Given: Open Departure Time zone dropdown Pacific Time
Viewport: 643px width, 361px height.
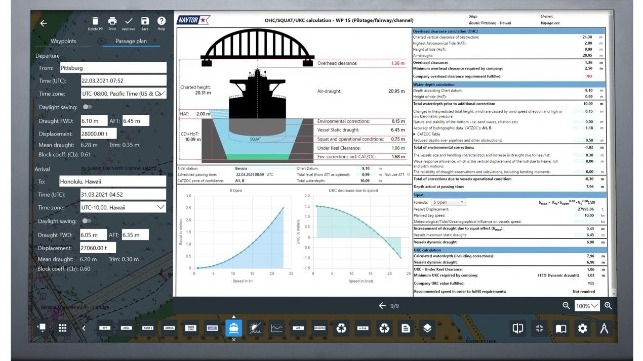Looking at the screenshot, I should pos(123,94).
